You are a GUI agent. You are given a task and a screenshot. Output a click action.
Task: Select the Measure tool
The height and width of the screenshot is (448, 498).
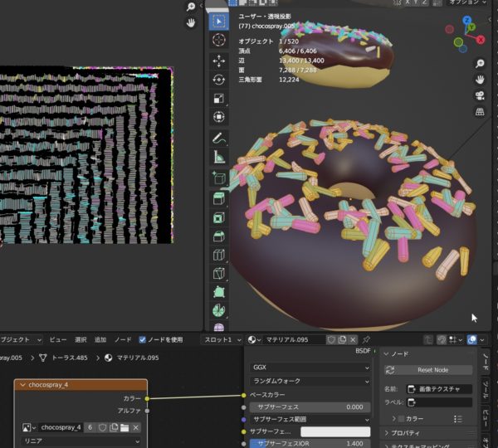[x=218, y=156]
